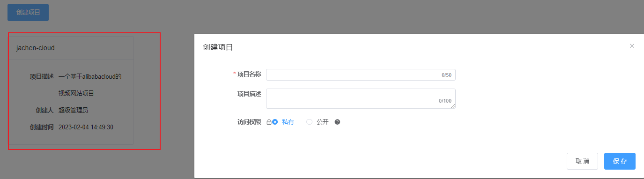The image size is (644, 179).
Task: Click the creation time 2023-02-04 14:49:30
Action: (86, 127)
